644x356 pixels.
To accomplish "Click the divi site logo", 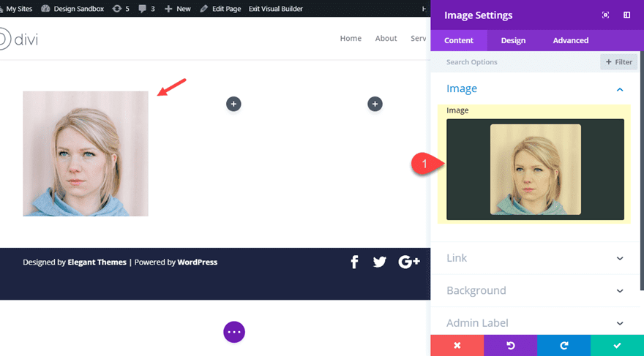I will tap(18, 39).
